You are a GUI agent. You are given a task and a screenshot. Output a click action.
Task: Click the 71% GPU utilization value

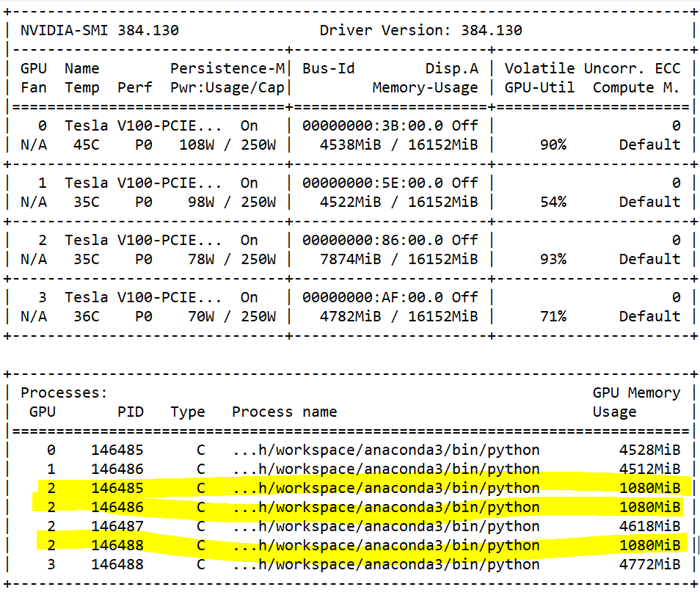point(552,317)
